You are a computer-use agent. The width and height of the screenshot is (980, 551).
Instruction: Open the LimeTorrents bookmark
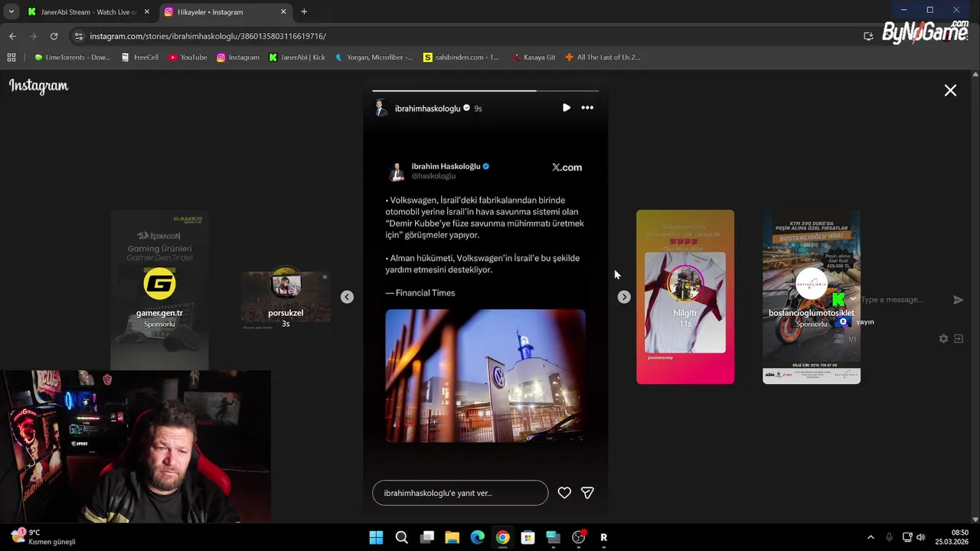(x=72, y=57)
